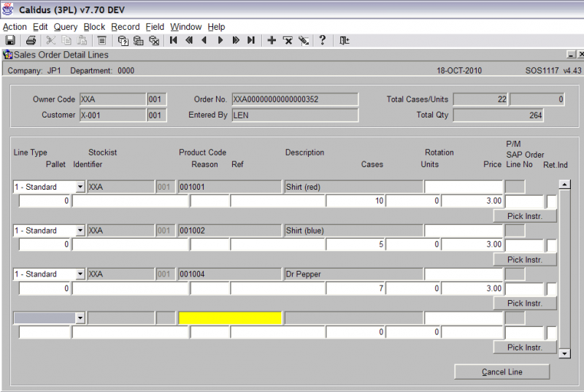
Task: Open the Query menu
Action: coord(66,27)
